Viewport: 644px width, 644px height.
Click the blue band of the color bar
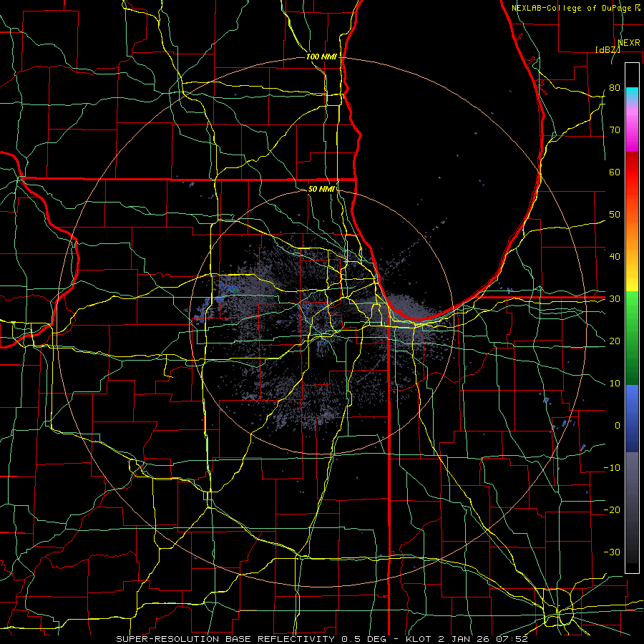pyautogui.click(x=632, y=418)
